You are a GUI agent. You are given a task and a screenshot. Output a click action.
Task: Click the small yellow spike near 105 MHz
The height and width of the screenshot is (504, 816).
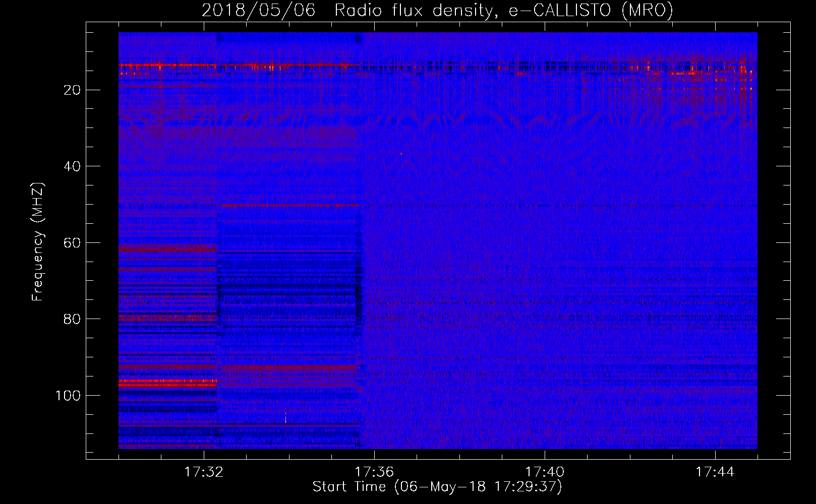click(x=285, y=417)
